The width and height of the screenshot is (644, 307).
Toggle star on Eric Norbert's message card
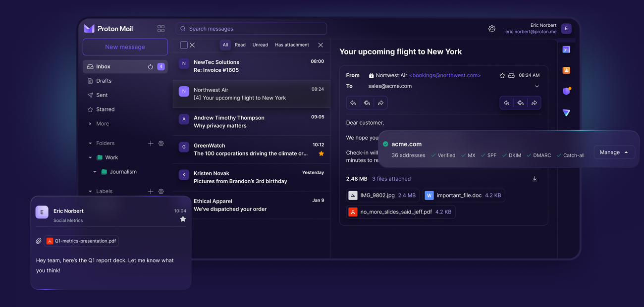183,219
